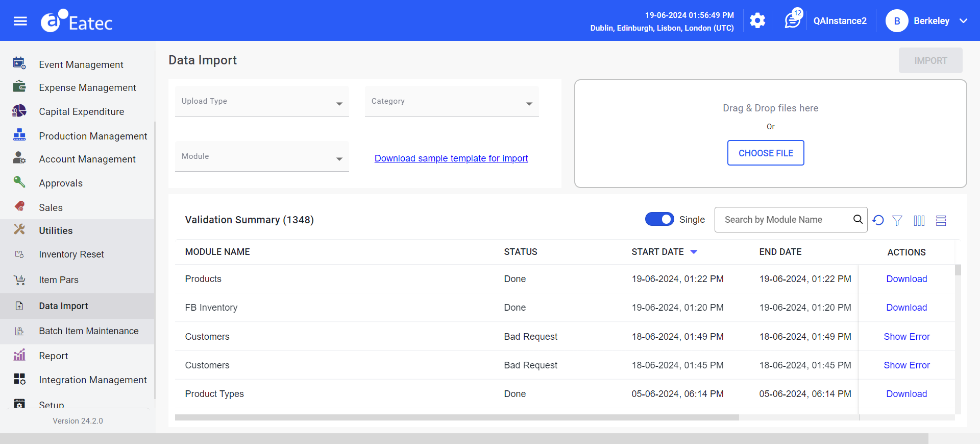The image size is (980, 444).
Task: Sort by STATUS column header
Action: click(x=521, y=252)
